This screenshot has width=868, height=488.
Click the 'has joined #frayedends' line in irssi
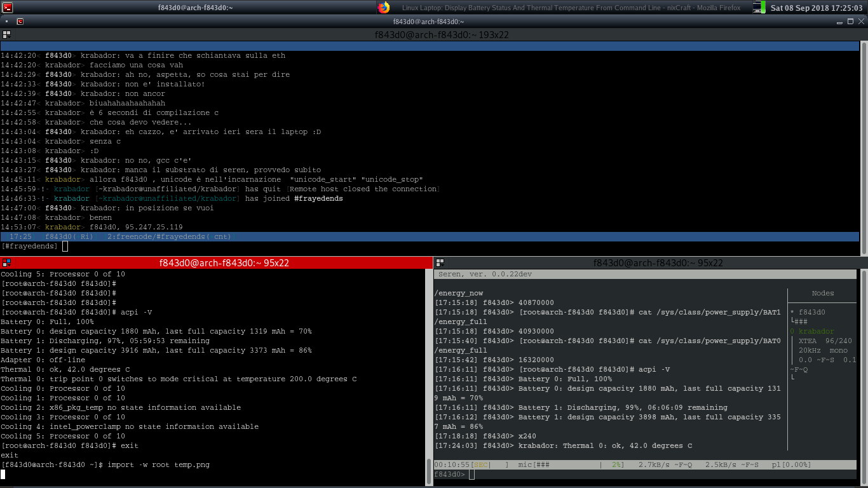(172, 198)
